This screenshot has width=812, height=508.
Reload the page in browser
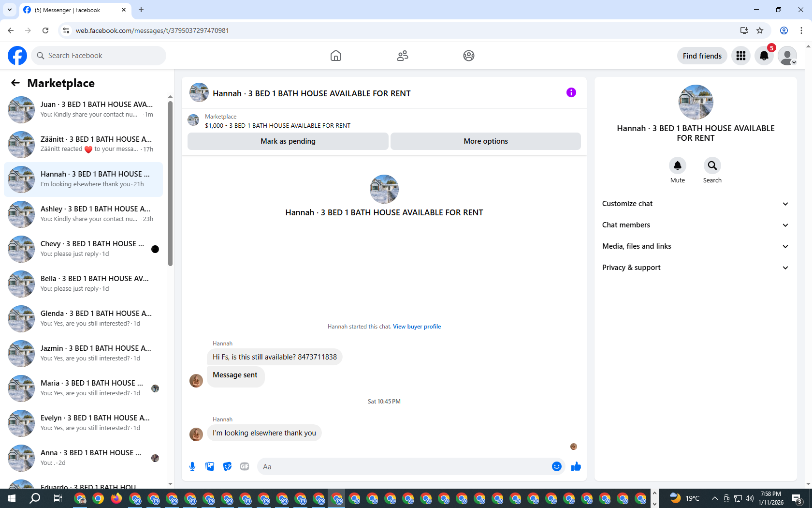[x=45, y=30]
